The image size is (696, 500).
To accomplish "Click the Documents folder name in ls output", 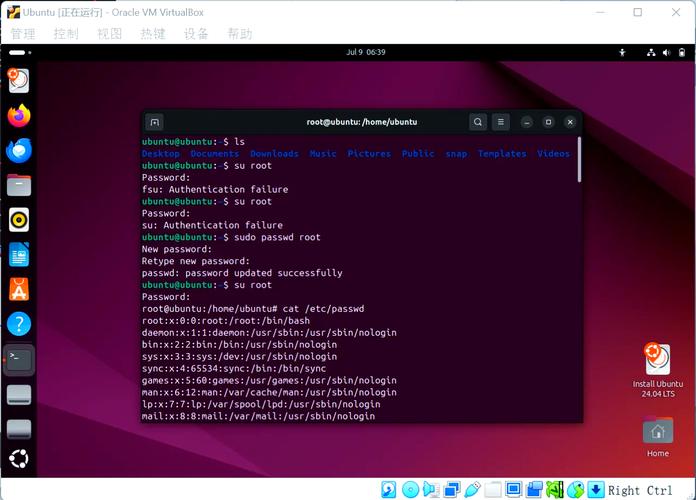I will 215,154.
